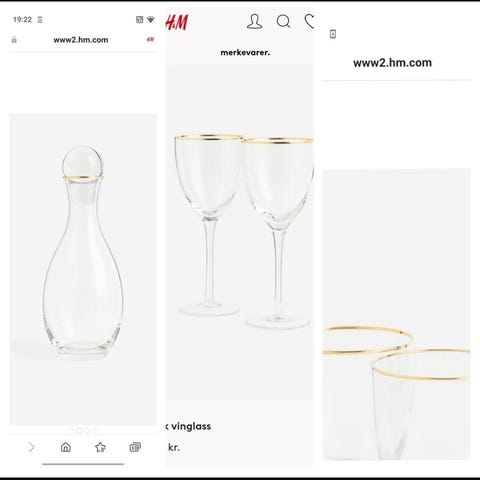Tap the small H&M favicon in address bar

pos(150,39)
